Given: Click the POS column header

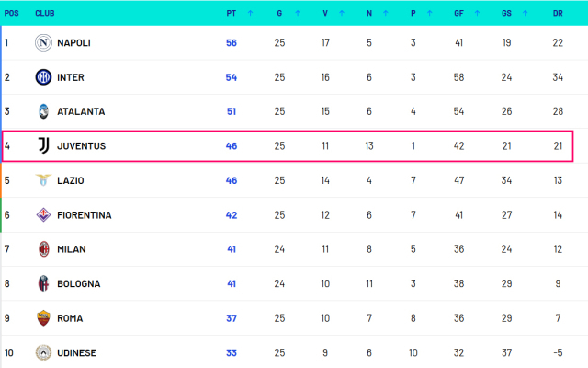Looking at the screenshot, I should [x=11, y=13].
